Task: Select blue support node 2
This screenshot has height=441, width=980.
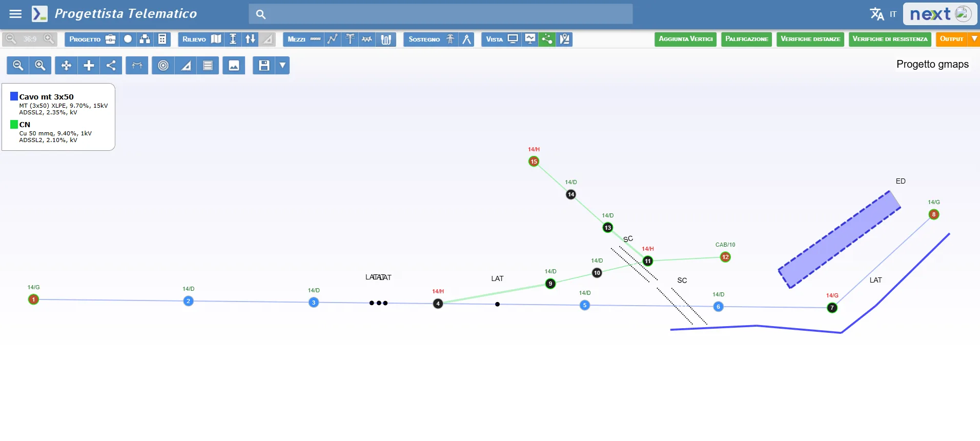Action: [x=189, y=301]
